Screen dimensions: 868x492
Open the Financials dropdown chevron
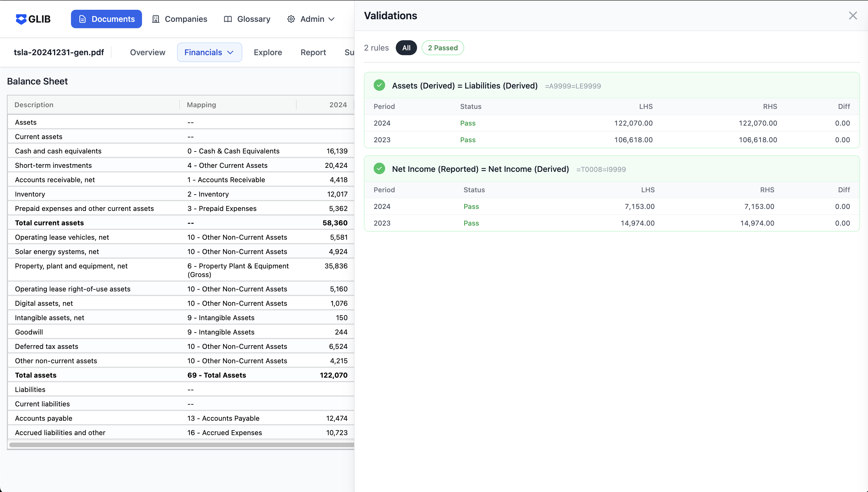[x=231, y=52]
